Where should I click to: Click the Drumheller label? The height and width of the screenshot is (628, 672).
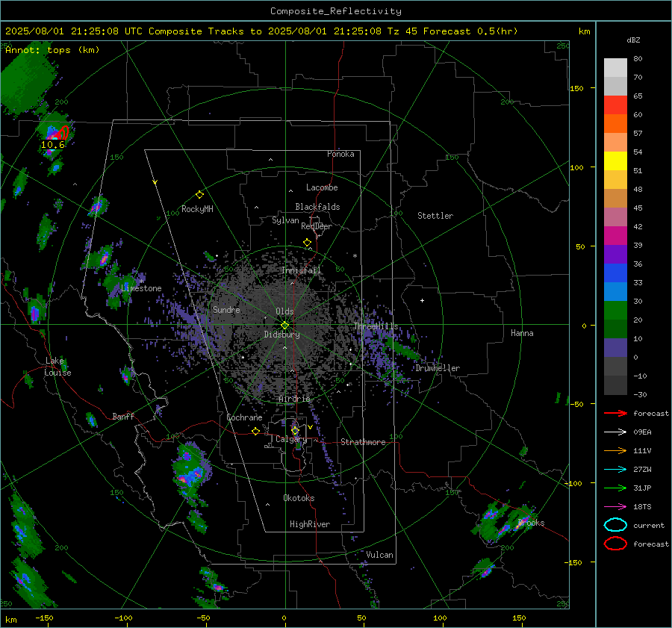coord(438,368)
